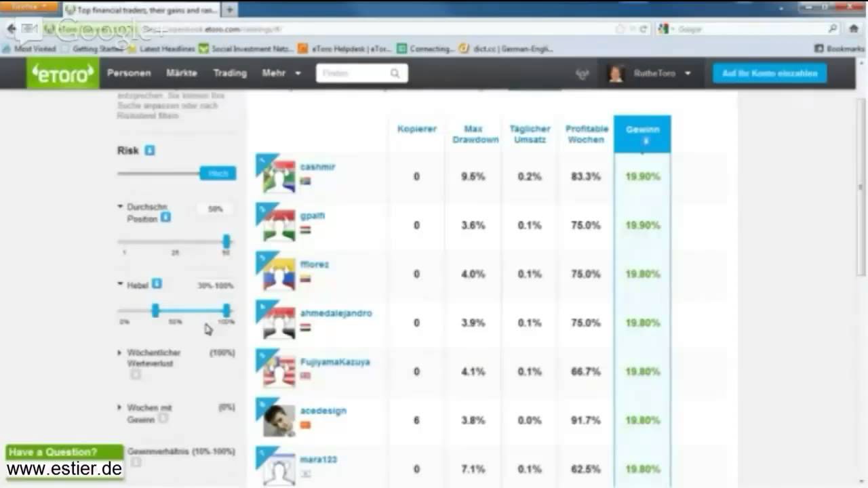Click the Durchschn Position slider handle
868x488 pixels.
point(226,241)
